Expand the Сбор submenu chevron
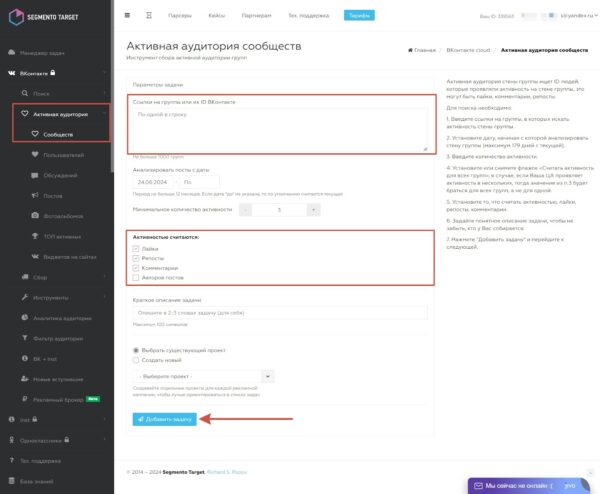The height and width of the screenshot is (494, 600). pyautogui.click(x=104, y=277)
